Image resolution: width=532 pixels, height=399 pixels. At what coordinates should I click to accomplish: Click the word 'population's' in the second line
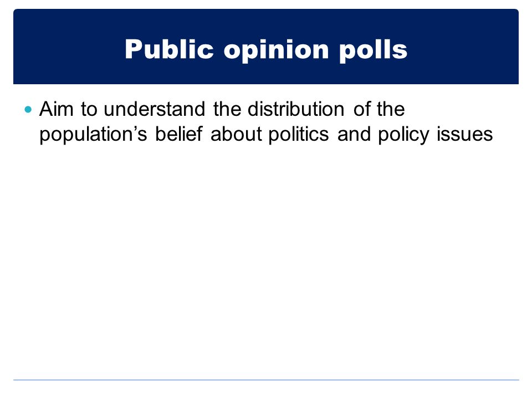click(93, 135)
